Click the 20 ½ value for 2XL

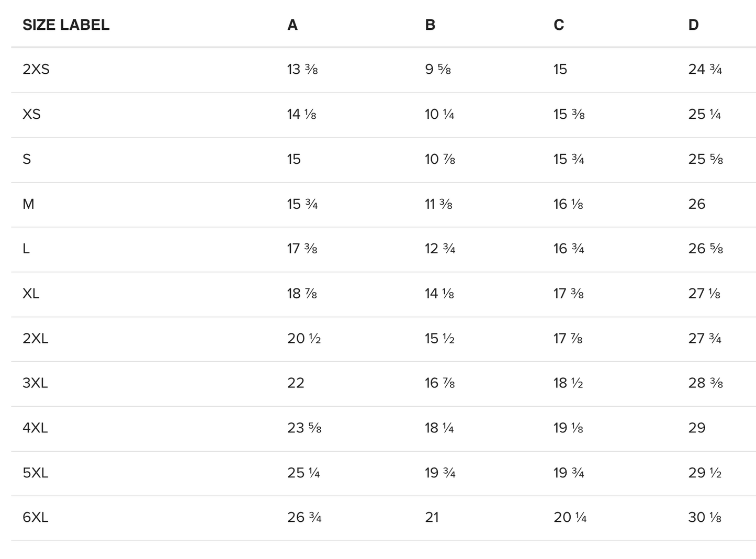click(304, 339)
